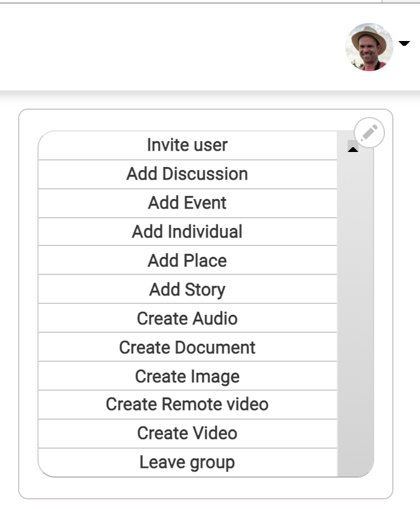
Task: Choose the Add Place entry
Action: [x=188, y=261]
